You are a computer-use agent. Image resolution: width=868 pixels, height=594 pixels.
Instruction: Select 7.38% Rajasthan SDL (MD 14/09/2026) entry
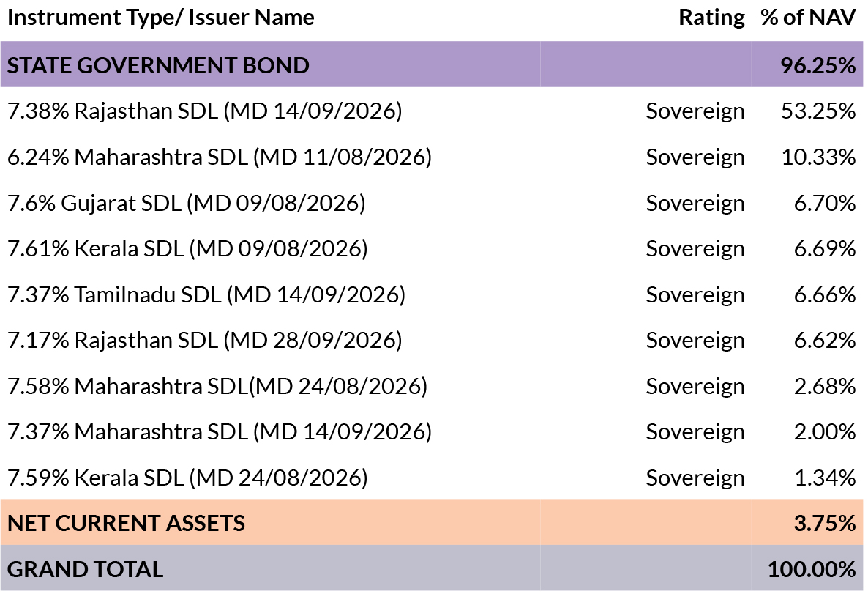coord(205,111)
